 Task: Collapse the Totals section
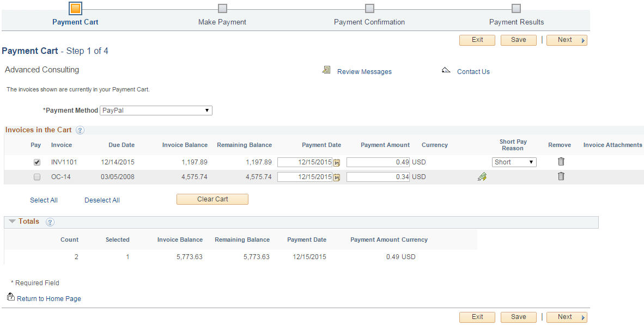click(12, 222)
